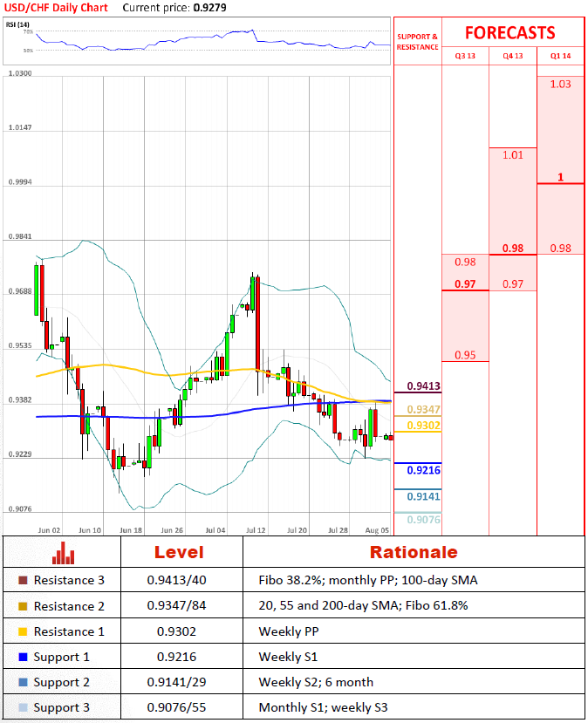Click the Resistance 1 yellow swatch
The image size is (588, 723).
coord(23,631)
